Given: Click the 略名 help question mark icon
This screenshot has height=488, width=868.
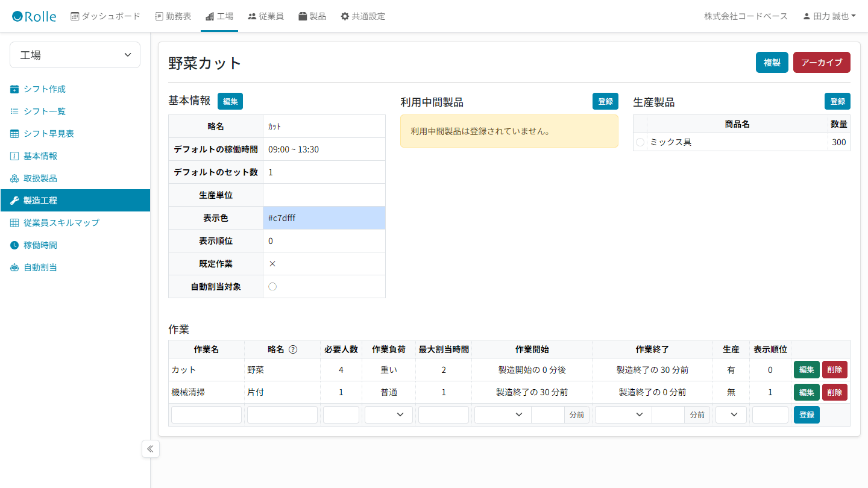Looking at the screenshot, I should coord(293,349).
